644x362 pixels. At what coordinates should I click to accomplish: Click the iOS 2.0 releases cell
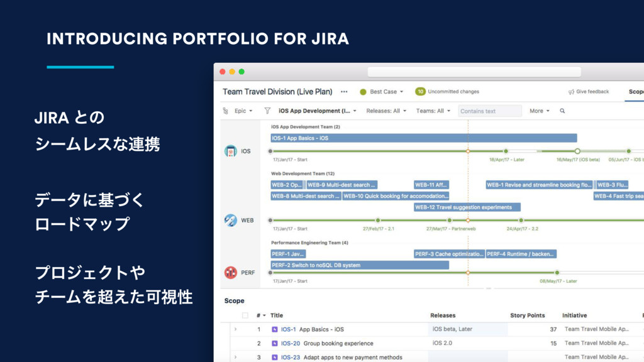(x=467, y=343)
